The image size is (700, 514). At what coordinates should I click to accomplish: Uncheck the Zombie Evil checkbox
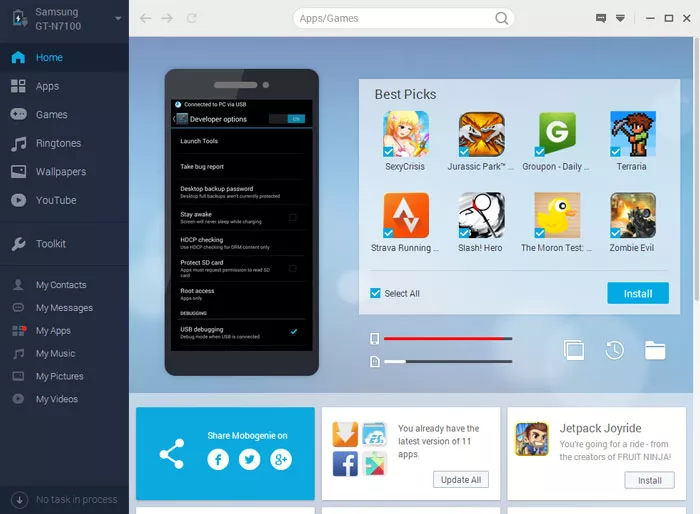tap(615, 233)
